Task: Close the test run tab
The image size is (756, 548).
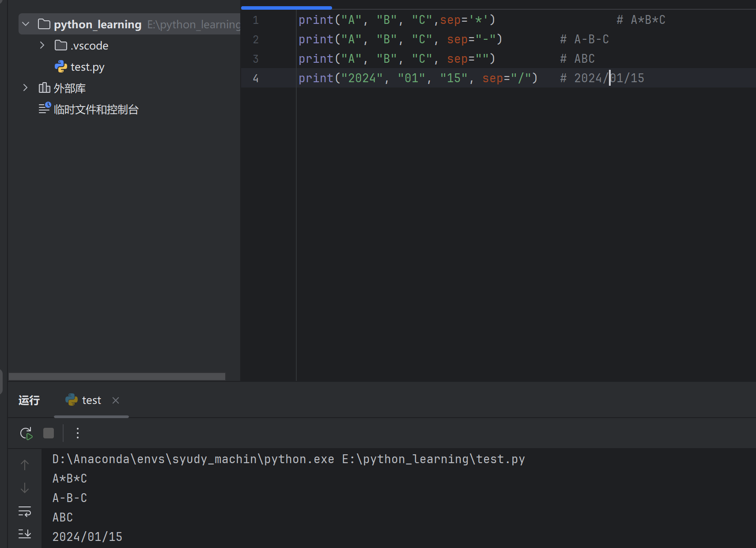Action: coord(116,400)
